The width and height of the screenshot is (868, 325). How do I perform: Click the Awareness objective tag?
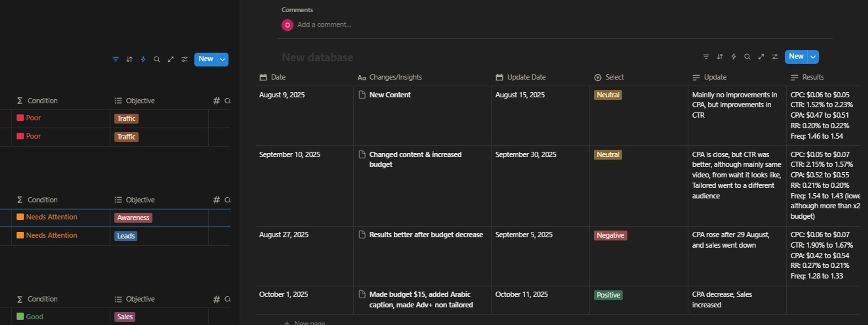pyautogui.click(x=133, y=218)
